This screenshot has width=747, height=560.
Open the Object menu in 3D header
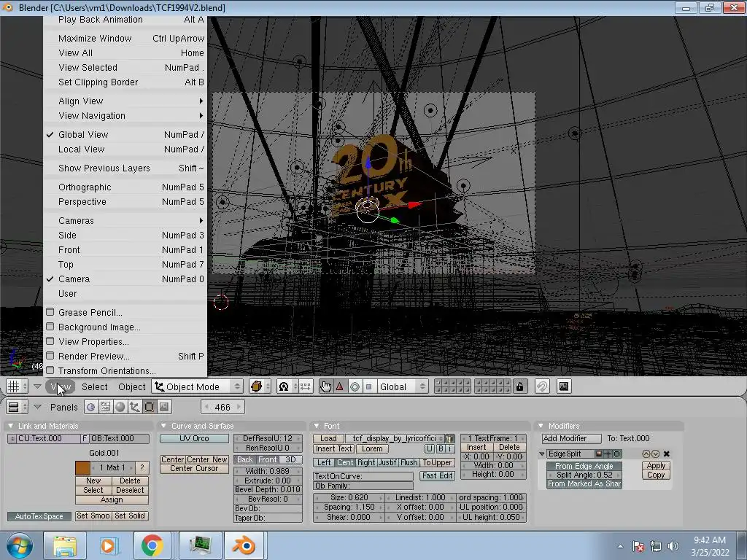pos(131,386)
